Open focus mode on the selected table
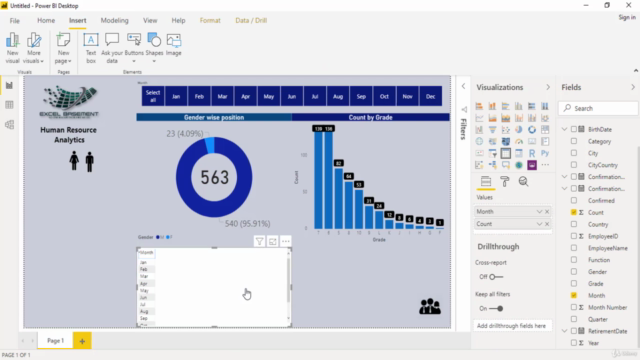The image size is (640, 360). pos(272,241)
